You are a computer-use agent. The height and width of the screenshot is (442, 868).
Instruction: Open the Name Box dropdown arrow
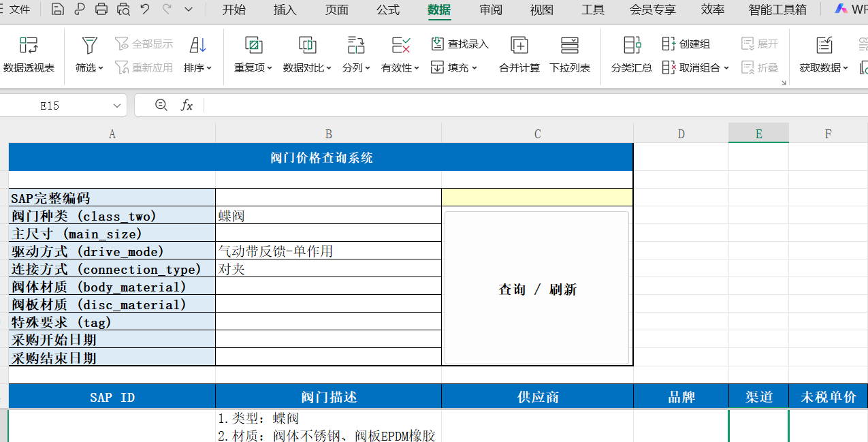117,106
